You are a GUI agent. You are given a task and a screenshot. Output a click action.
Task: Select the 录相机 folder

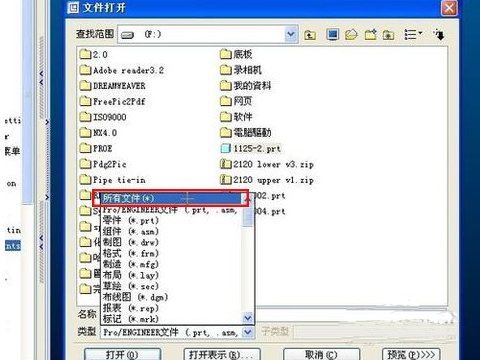point(241,70)
